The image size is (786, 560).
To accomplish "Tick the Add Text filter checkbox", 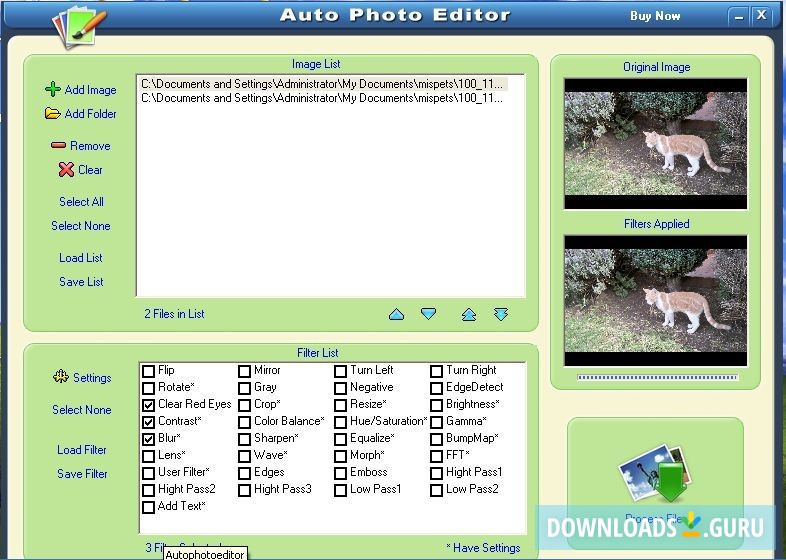I will coord(148,507).
